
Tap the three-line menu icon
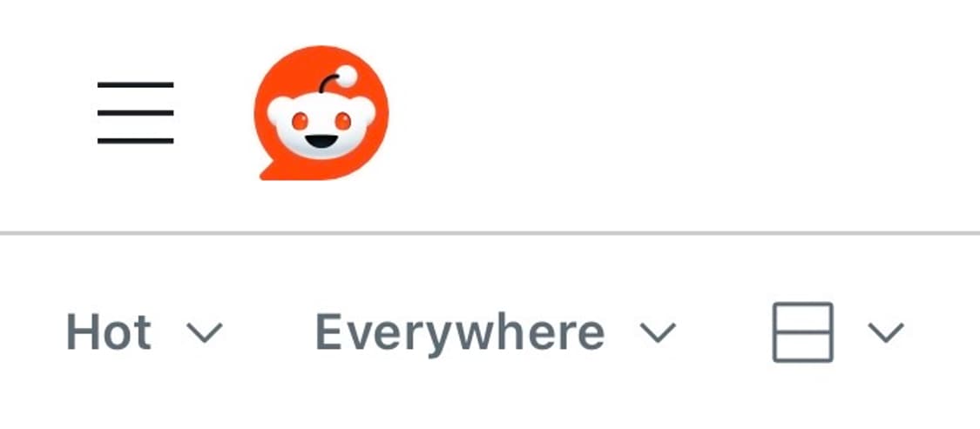[135, 113]
